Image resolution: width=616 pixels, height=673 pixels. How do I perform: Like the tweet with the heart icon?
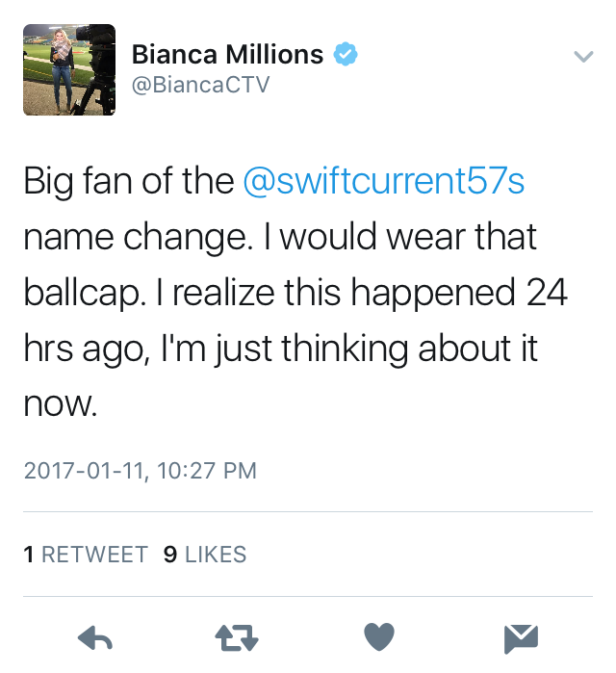point(380,636)
